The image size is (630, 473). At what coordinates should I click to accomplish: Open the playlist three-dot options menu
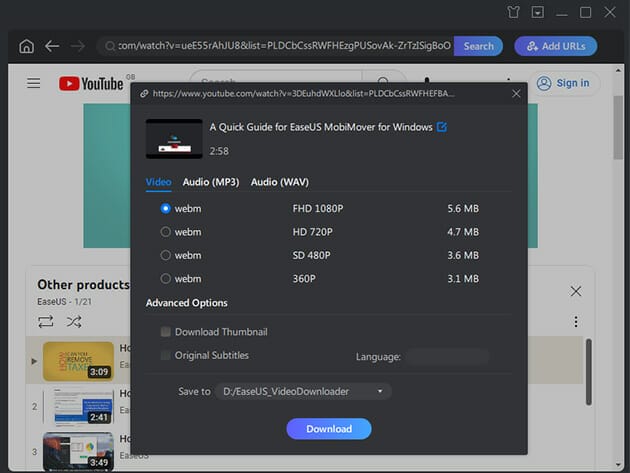coord(576,322)
